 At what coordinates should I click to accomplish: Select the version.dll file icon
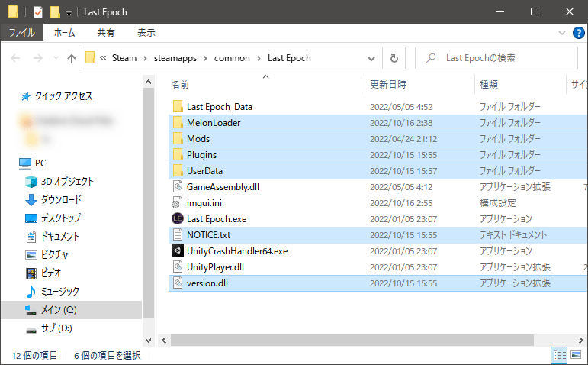coord(178,283)
